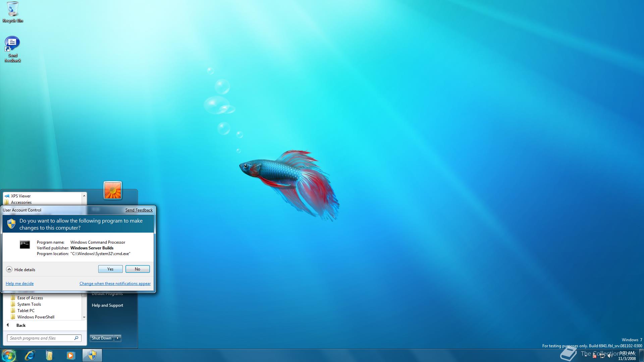Open the volume speaker tray icon
This screenshot has height=362, width=644.
point(610,356)
